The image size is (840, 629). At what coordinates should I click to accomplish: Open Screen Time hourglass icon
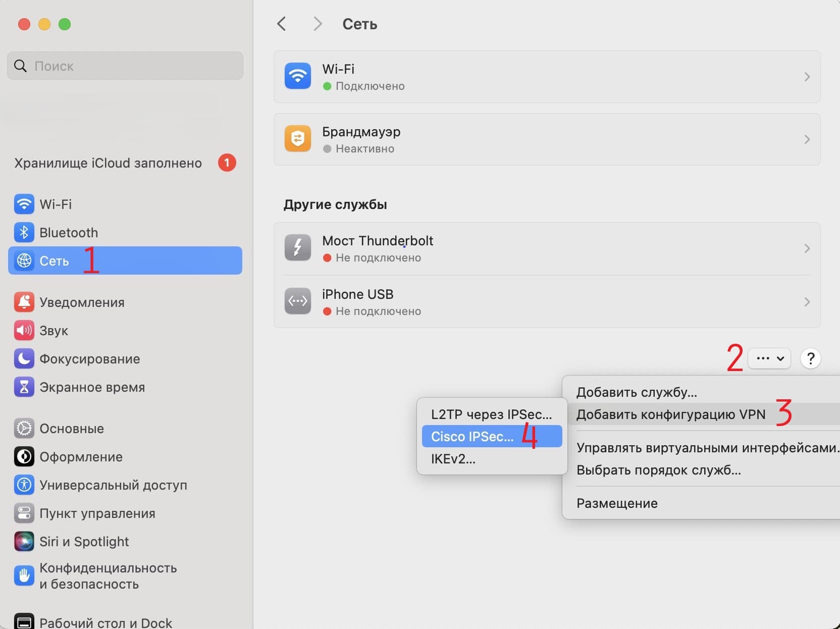pyautogui.click(x=24, y=387)
